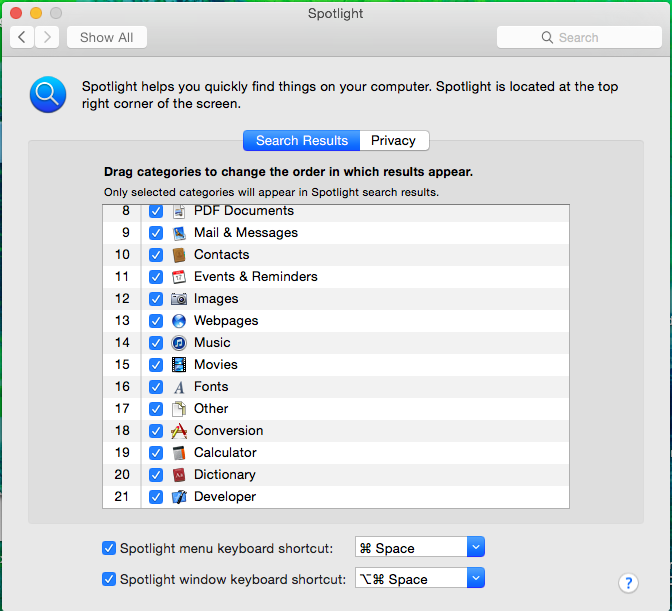Select the Dictionary row label
The height and width of the screenshot is (611, 672).
click(x=225, y=475)
